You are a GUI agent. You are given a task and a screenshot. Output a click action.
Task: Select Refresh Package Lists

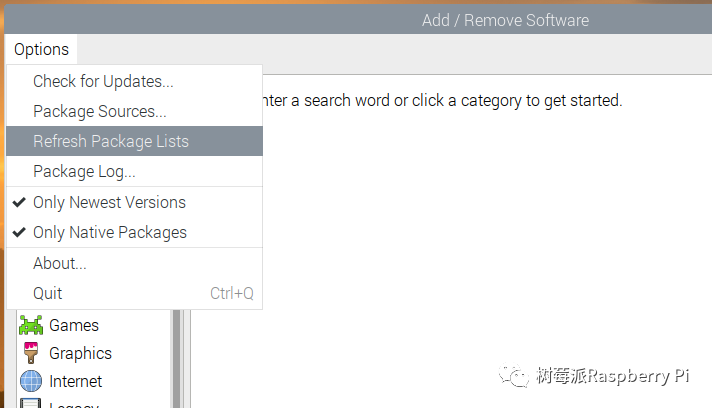111,141
